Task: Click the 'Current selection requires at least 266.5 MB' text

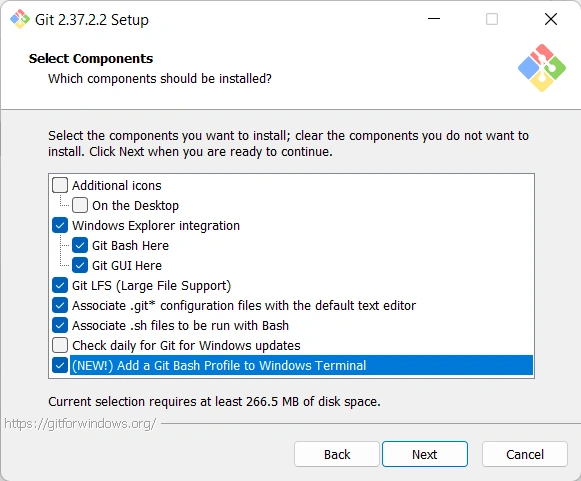Action: click(214, 401)
